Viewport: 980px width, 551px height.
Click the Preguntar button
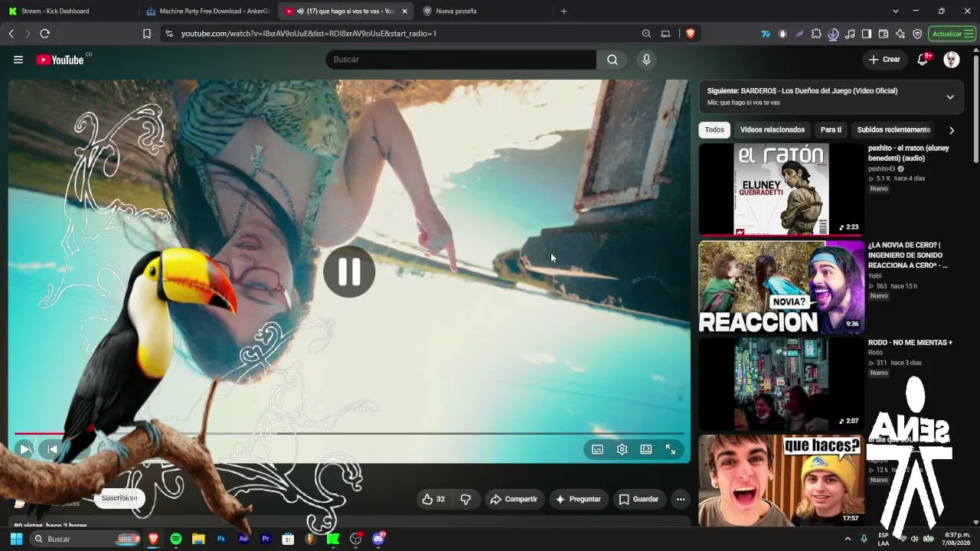click(x=578, y=499)
